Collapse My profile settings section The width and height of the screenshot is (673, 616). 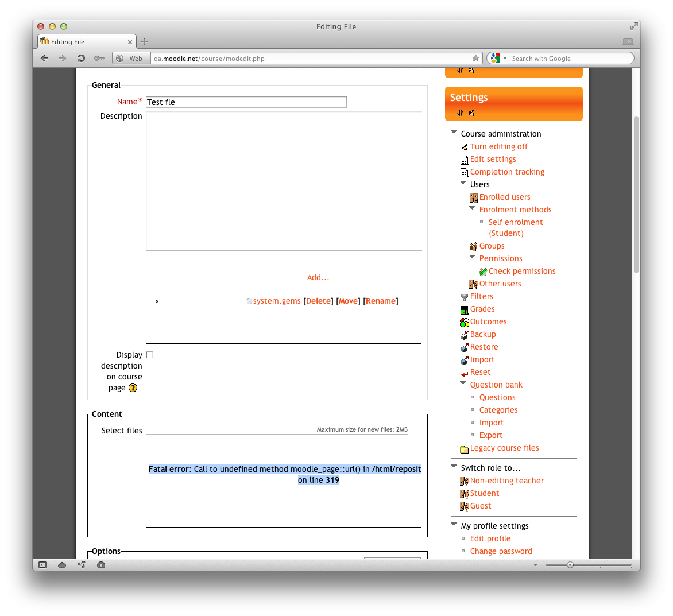[454, 524]
